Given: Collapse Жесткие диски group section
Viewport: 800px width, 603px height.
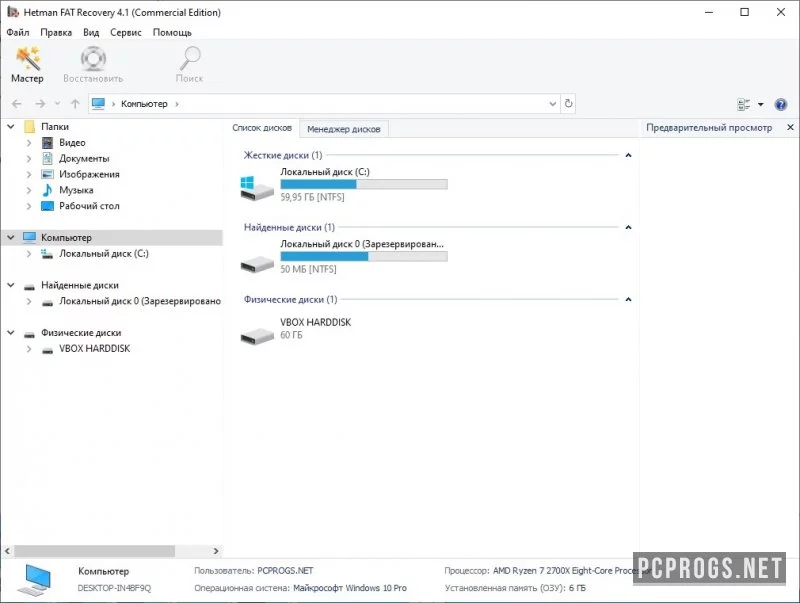Looking at the screenshot, I should click(629, 155).
